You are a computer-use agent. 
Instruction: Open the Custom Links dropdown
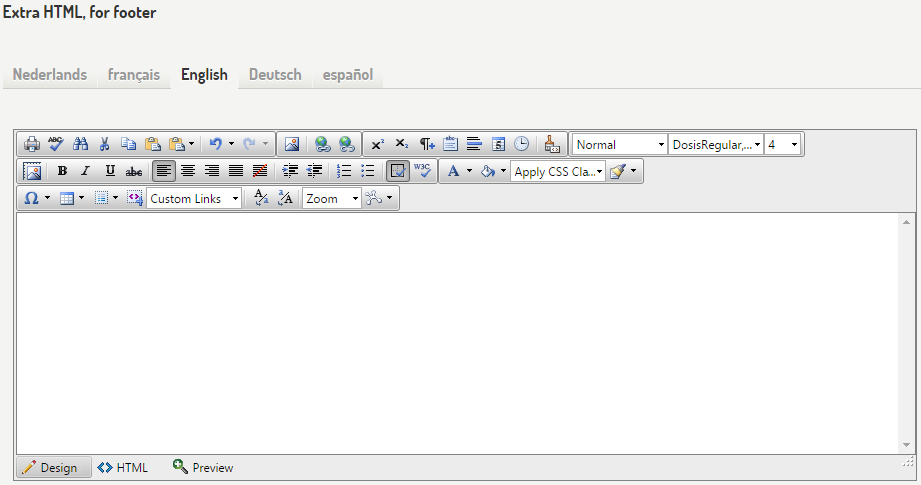pos(194,198)
